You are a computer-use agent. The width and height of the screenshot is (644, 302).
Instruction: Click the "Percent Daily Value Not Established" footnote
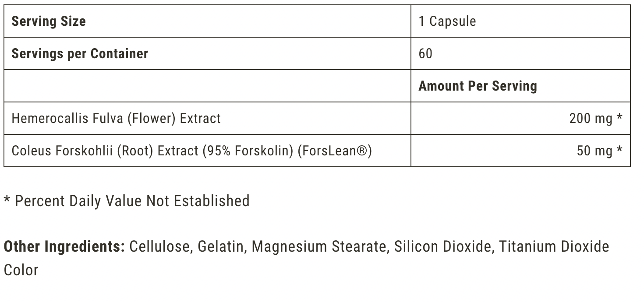131,201
